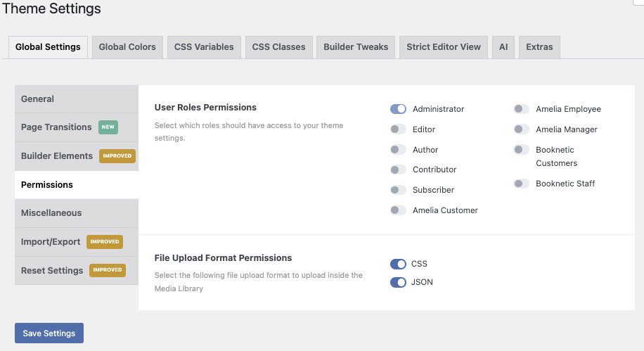Turn on Contributor role access
The height and width of the screenshot is (351, 644).
point(398,170)
